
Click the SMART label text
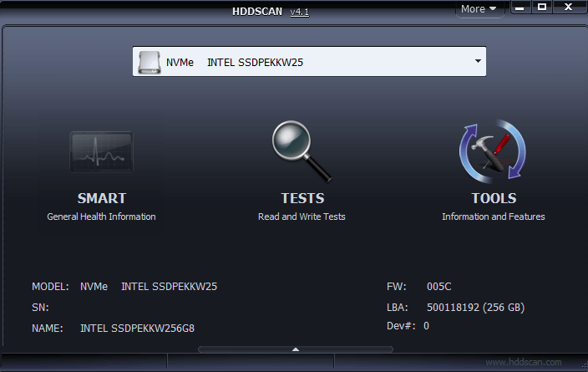(101, 198)
